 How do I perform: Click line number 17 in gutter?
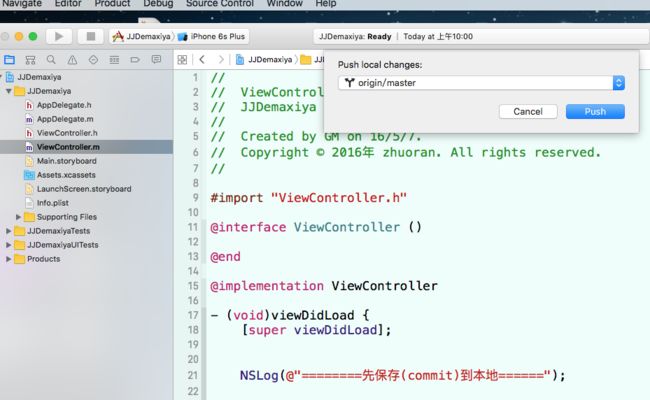pyautogui.click(x=193, y=315)
